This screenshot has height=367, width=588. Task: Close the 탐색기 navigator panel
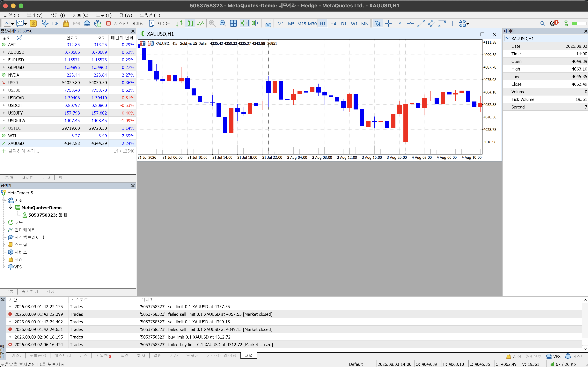(x=133, y=185)
